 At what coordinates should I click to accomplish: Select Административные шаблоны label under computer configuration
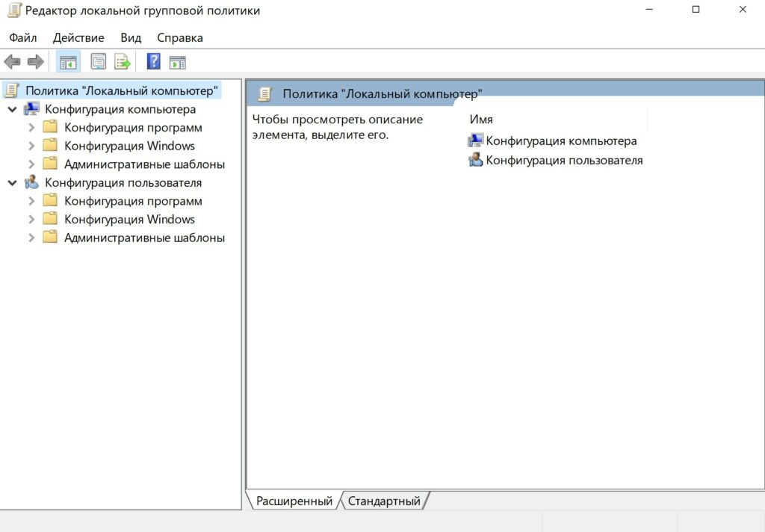click(144, 164)
